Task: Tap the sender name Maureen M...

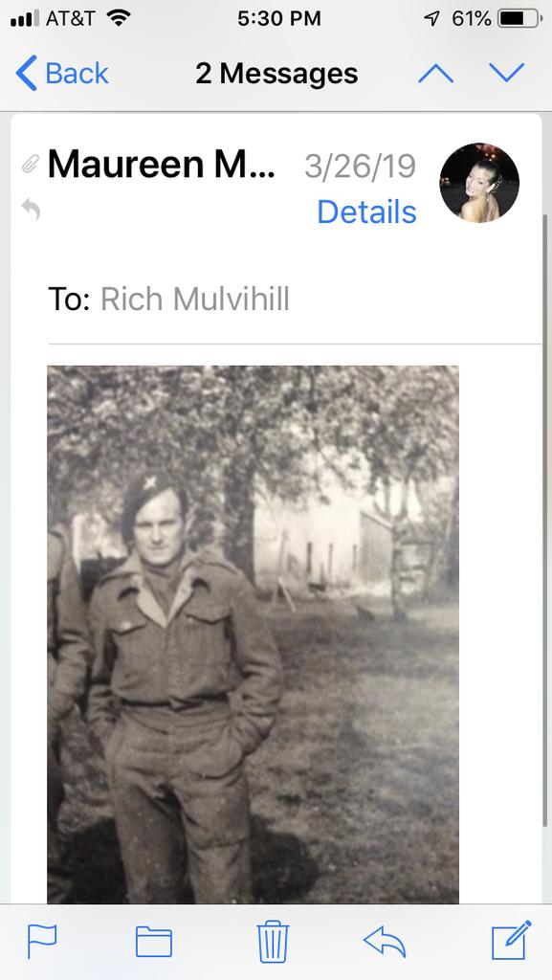Action: [x=161, y=165]
